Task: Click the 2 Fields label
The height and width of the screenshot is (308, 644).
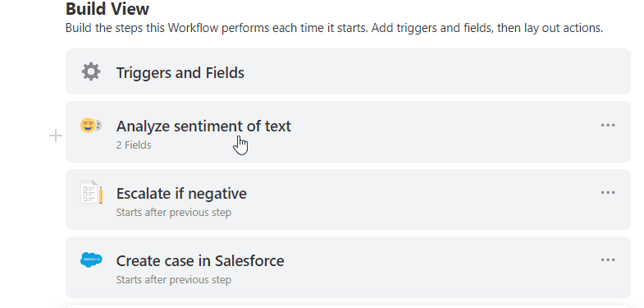Action: coord(134,145)
